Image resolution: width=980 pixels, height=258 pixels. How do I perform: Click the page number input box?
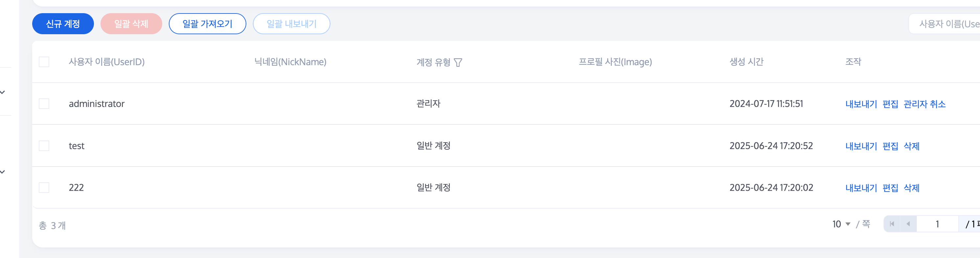coord(937,224)
